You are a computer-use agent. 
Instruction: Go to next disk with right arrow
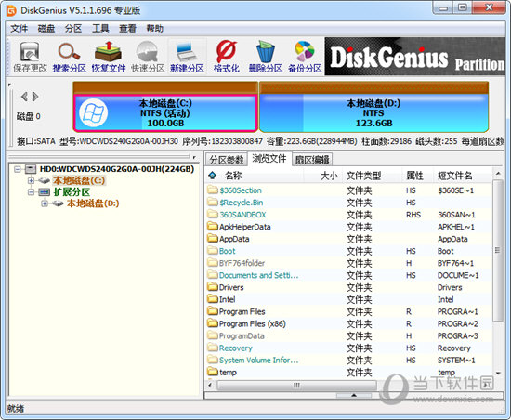tap(35, 97)
